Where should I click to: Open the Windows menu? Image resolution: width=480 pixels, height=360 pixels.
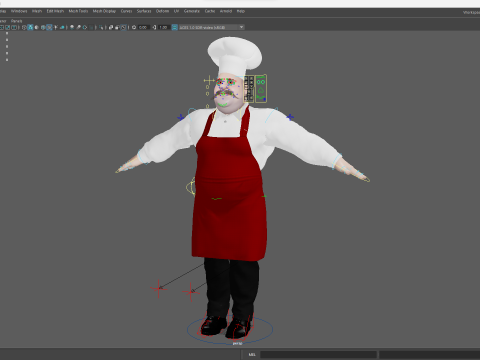19,11
